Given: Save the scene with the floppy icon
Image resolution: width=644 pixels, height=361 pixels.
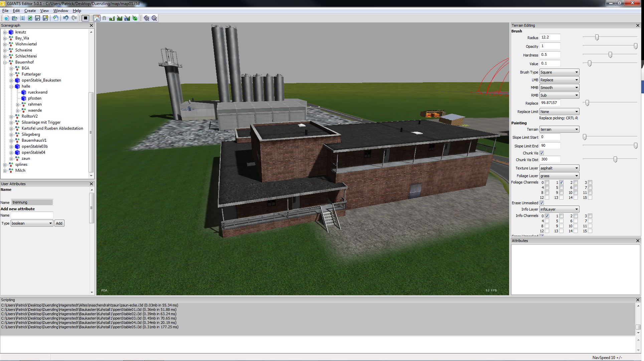Looking at the screenshot, I should click(37, 18).
